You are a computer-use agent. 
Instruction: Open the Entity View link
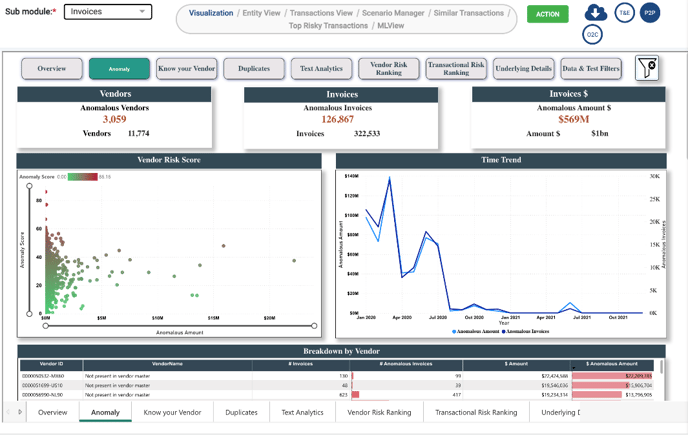[x=261, y=13]
